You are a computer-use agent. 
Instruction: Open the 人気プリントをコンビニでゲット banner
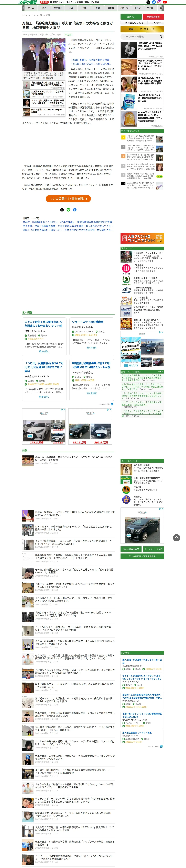tap(142, 238)
